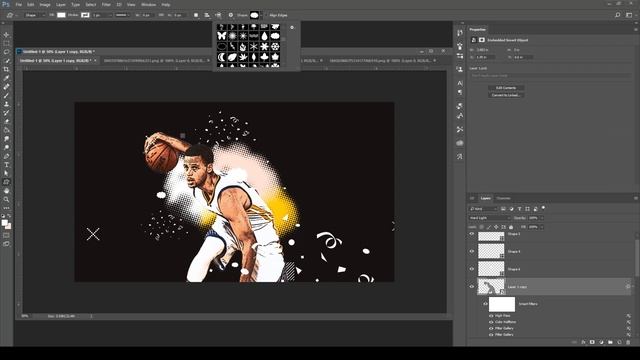Click the Layers panel scrollbar
Viewport: 640px width, 360px height.
pos(637,258)
